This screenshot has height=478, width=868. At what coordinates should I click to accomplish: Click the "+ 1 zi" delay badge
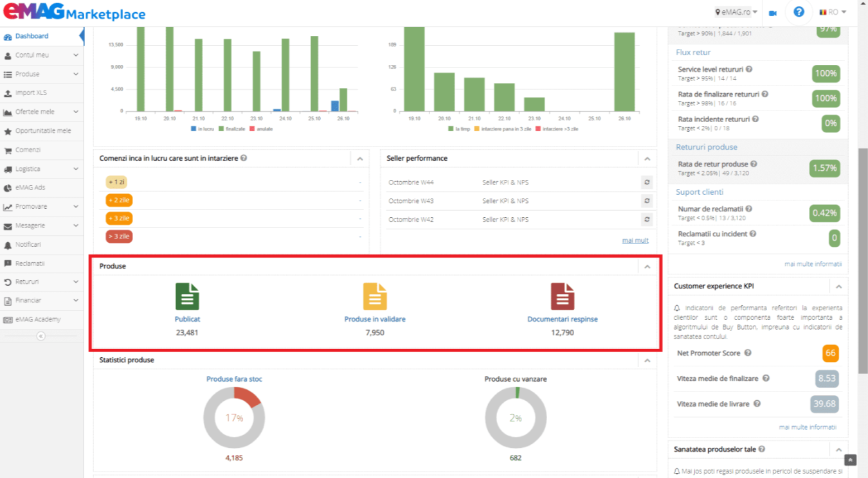116,182
